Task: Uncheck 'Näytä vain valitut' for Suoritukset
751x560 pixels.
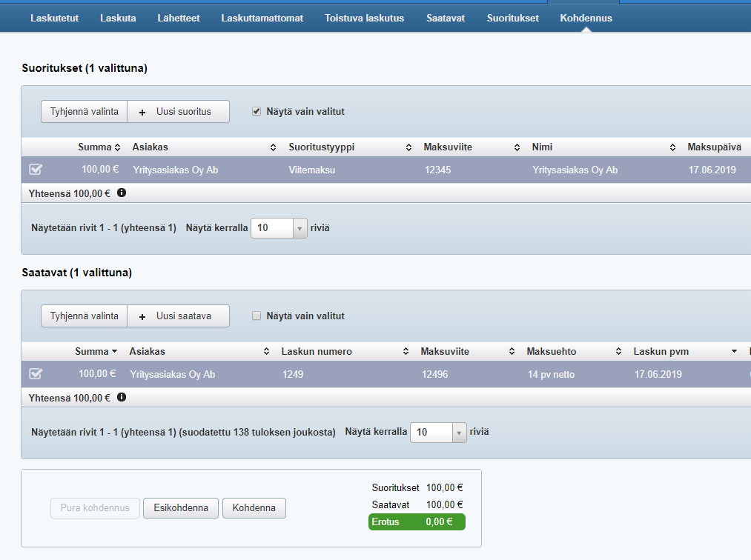Action: point(257,112)
